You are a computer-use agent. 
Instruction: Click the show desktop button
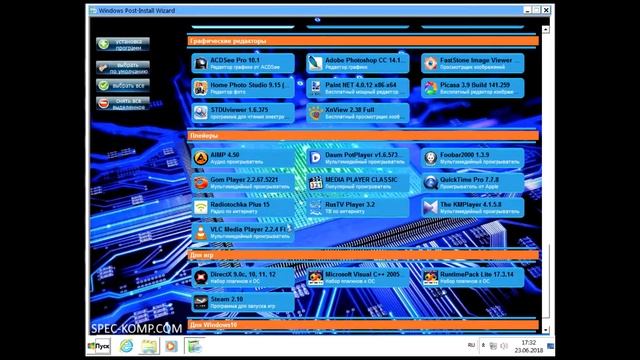(x=551, y=346)
